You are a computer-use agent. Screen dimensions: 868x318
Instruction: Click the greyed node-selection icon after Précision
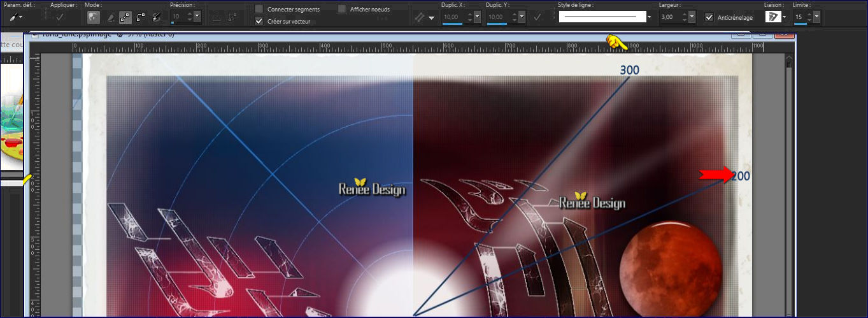coord(234,17)
